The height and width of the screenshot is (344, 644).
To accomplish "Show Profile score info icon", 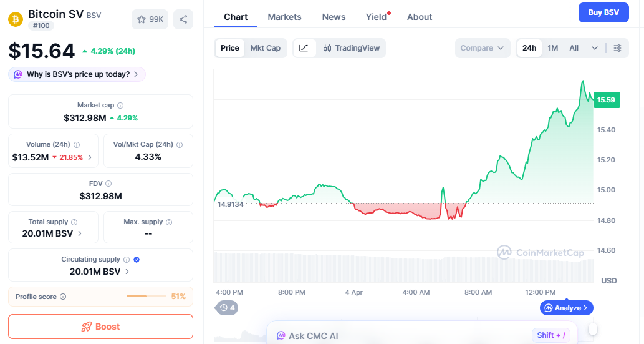I will click(63, 297).
